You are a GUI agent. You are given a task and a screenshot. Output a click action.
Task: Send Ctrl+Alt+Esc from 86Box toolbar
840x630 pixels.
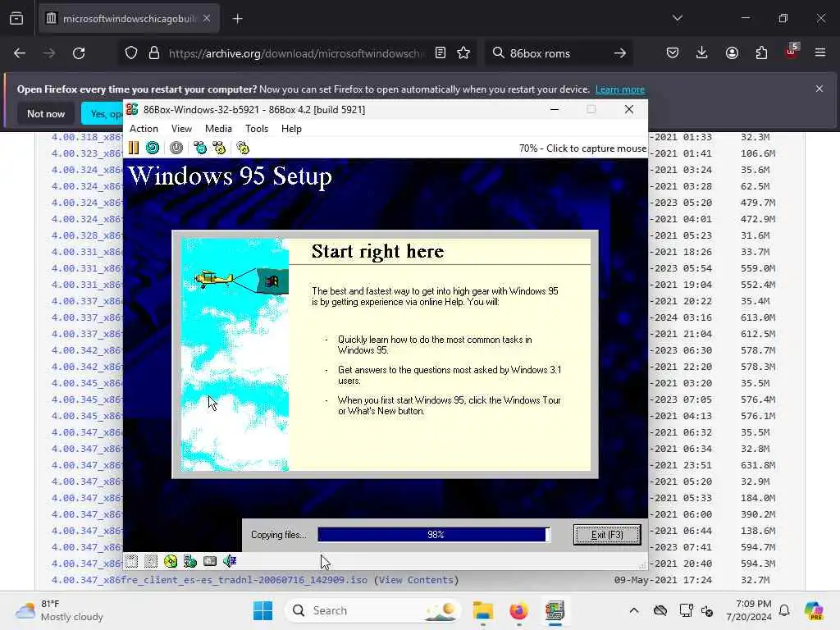click(x=219, y=148)
